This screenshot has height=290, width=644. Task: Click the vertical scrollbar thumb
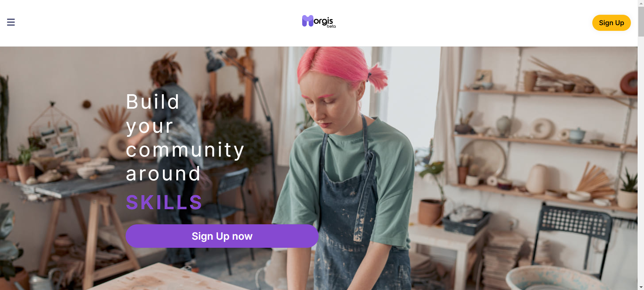click(641, 21)
